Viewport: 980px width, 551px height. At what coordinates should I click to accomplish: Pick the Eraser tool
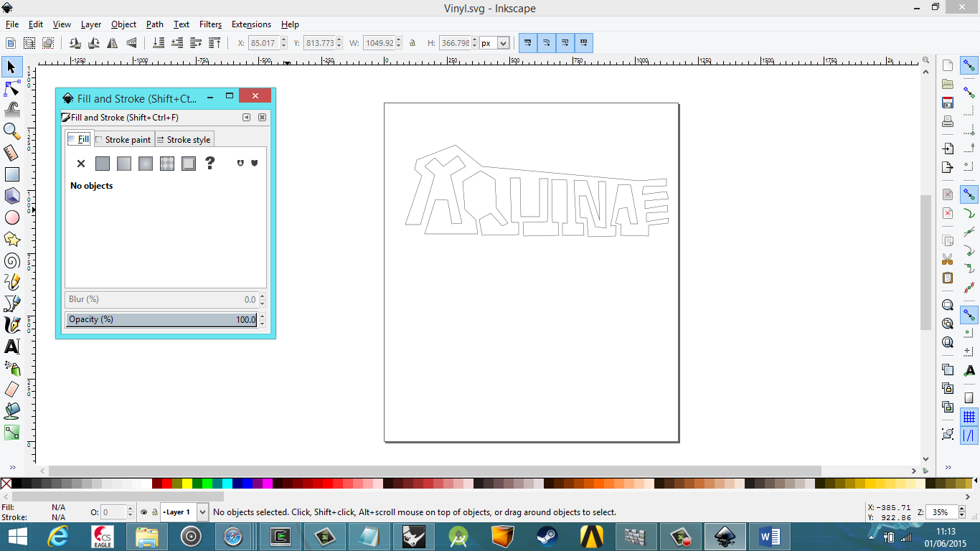click(x=12, y=390)
